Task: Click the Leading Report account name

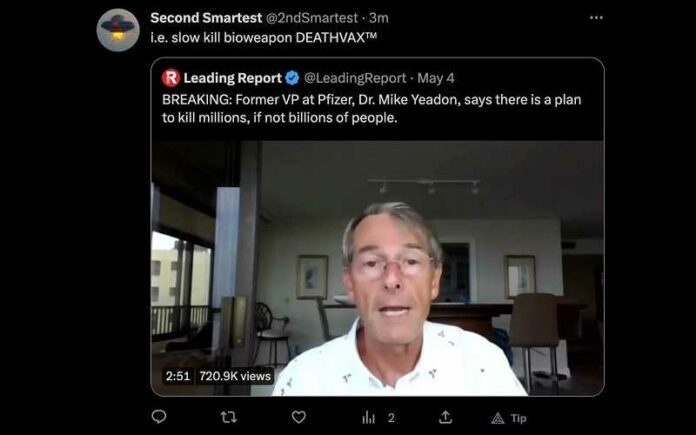Action: point(233,78)
